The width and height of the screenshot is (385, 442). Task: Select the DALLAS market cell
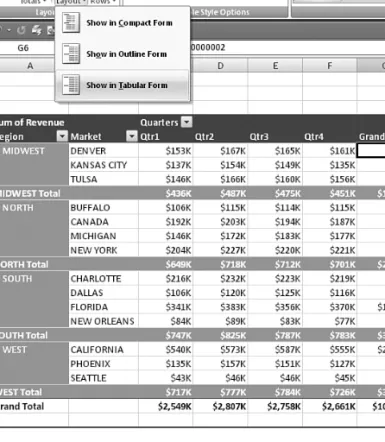tap(103, 293)
